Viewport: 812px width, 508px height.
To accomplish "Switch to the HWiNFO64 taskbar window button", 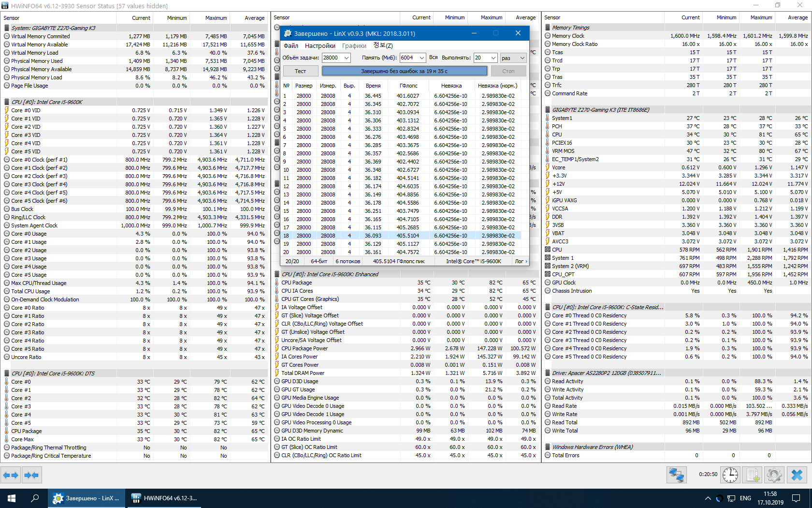I will pyautogui.click(x=164, y=498).
